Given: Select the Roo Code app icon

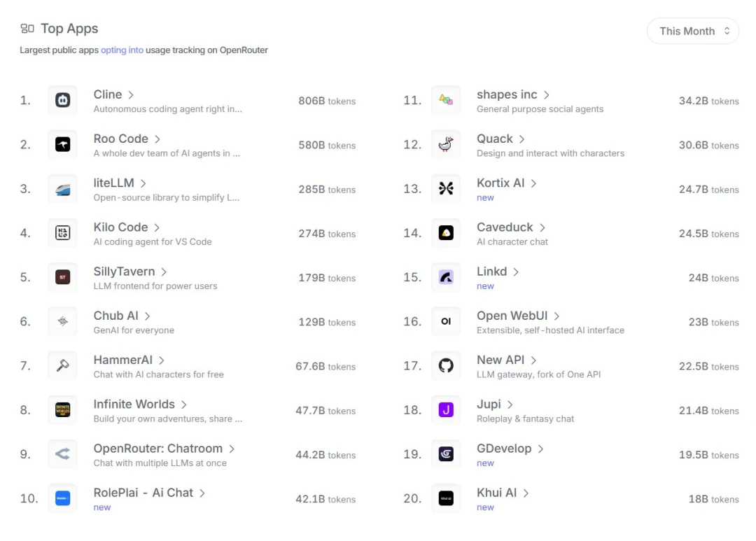Looking at the screenshot, I should click(x=62, y=144).
